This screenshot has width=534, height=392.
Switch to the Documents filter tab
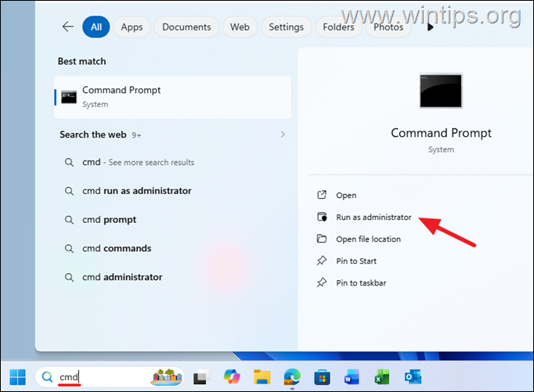pos(186,27)
